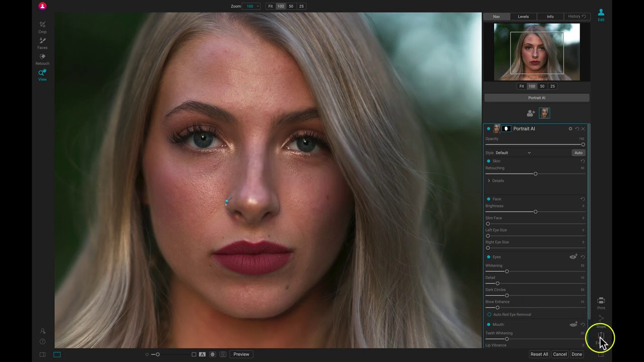
Task: Click the Portrait AI mask thumbnail
Action: point(506,129)
